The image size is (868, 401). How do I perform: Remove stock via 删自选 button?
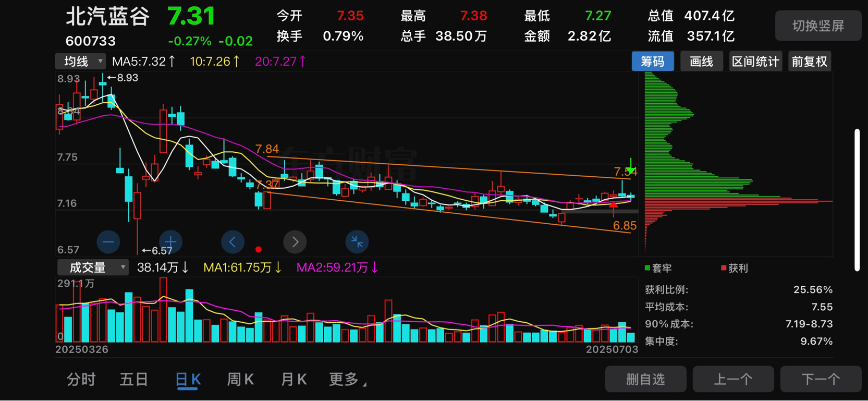tap(645, 379)
